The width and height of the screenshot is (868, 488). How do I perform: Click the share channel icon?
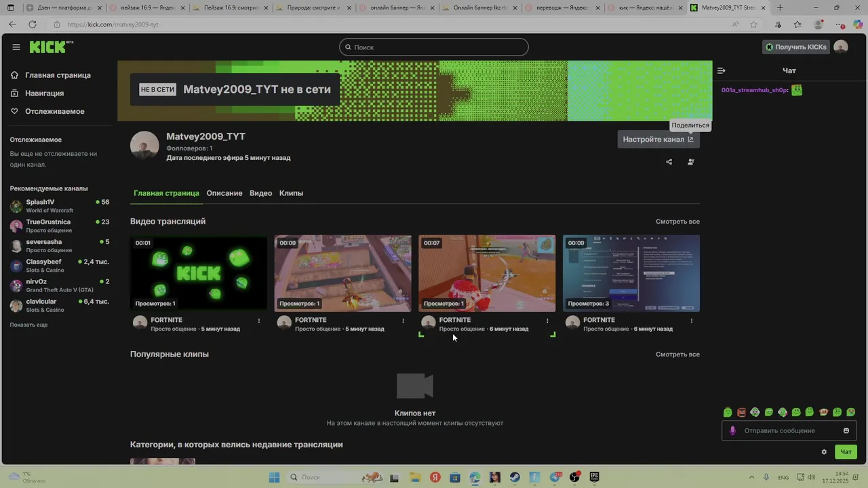[669, 162]
